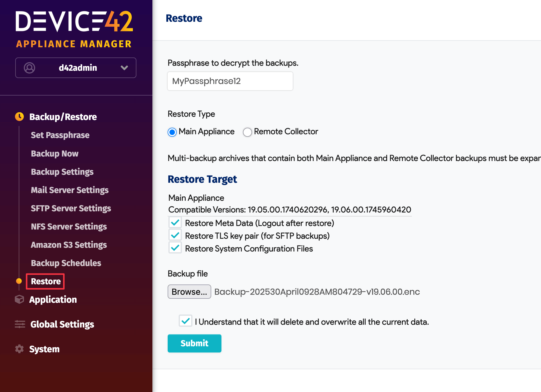Click the Global Settings sliders icon
This screenshot has width=541, height=392.
[x=20, y=324]
